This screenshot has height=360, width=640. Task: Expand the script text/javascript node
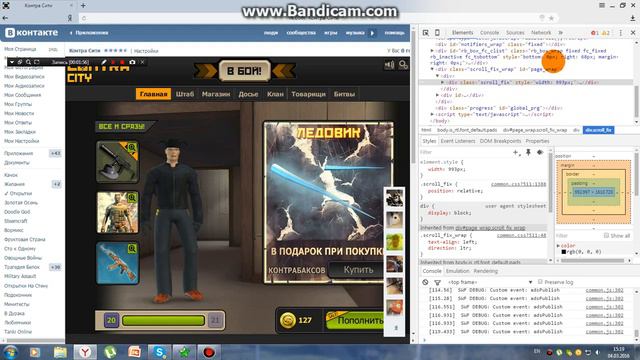432,114
